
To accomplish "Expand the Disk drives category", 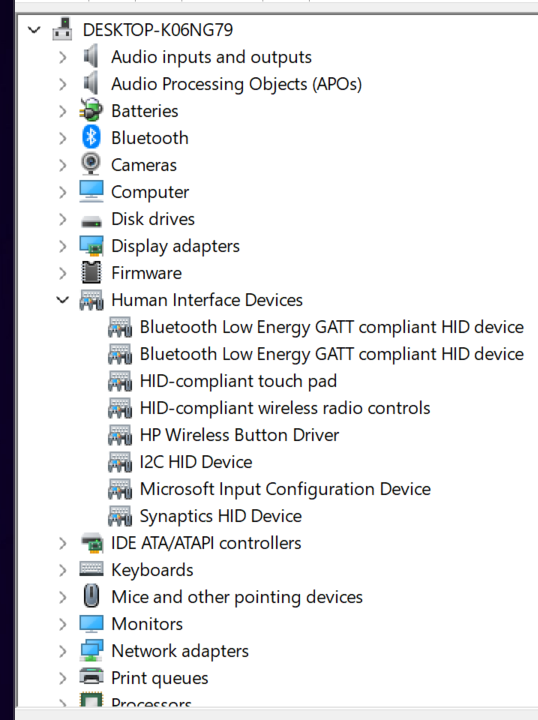I will click(x=62, y=219).
